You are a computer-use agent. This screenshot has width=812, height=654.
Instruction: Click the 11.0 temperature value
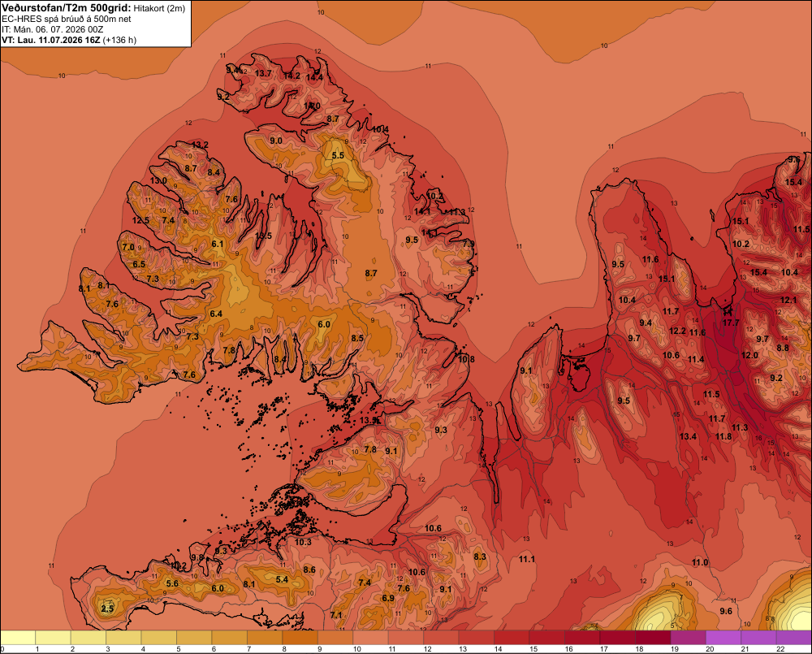[x=700, y=563]
